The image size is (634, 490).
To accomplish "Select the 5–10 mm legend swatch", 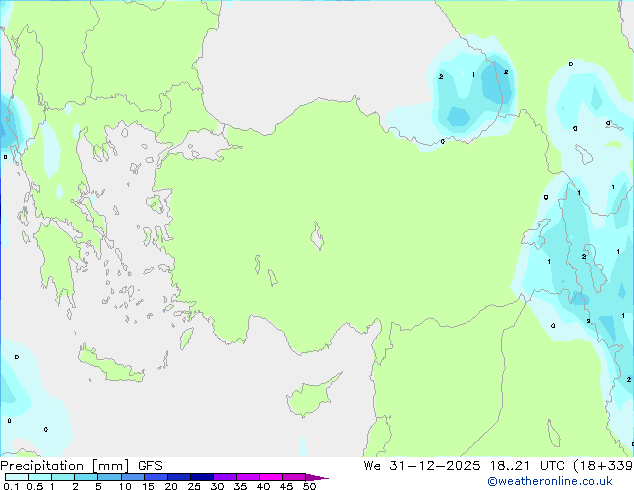I will click(109, 477).
